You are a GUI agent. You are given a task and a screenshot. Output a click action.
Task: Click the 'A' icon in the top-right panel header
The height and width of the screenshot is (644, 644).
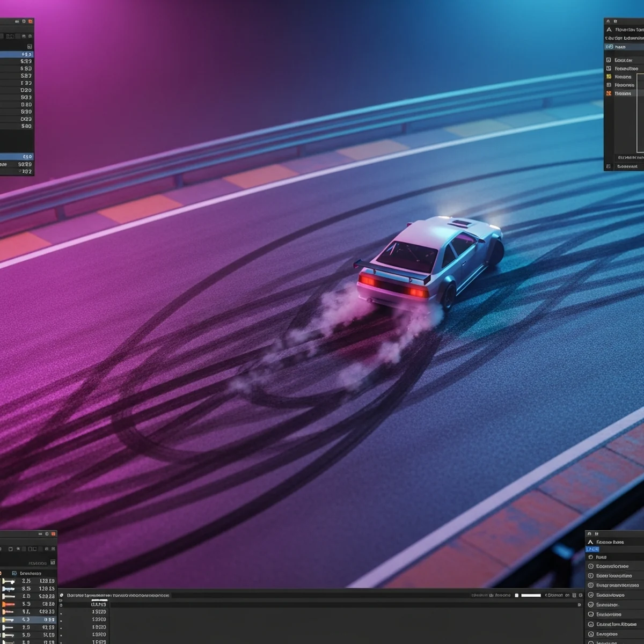609,30
